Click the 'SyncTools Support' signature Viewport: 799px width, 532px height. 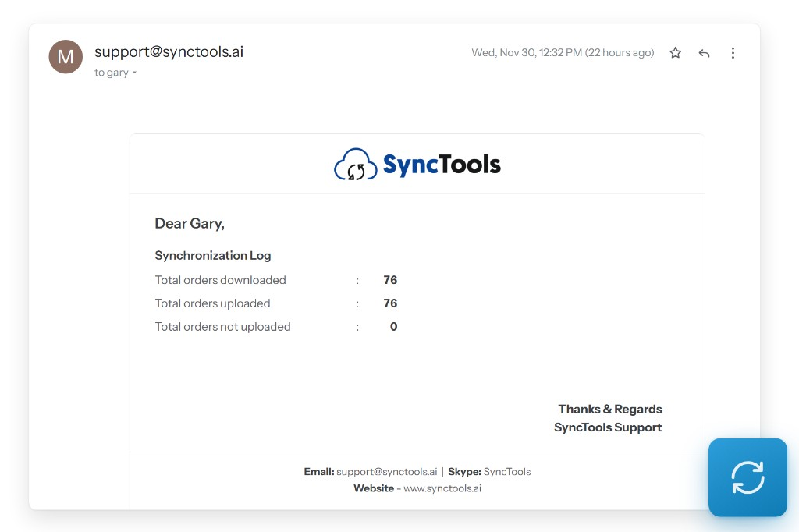[x=608, y=427]
